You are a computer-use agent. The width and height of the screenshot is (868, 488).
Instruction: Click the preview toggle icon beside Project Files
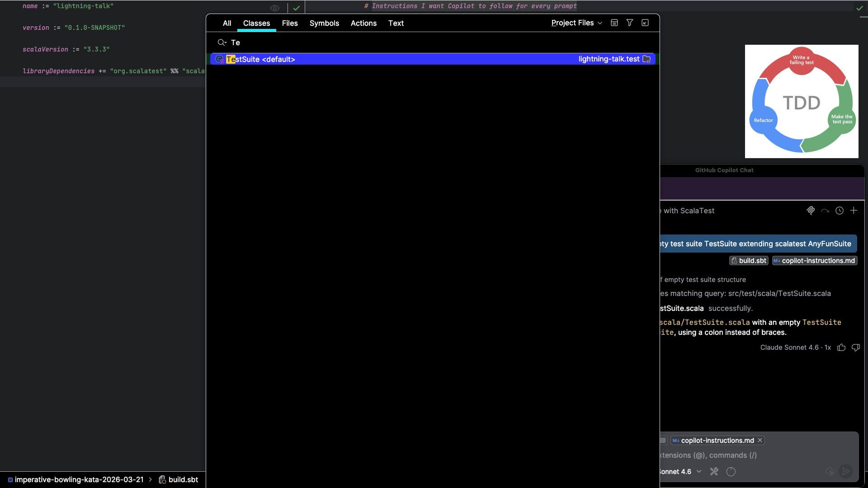click(614, 23)
